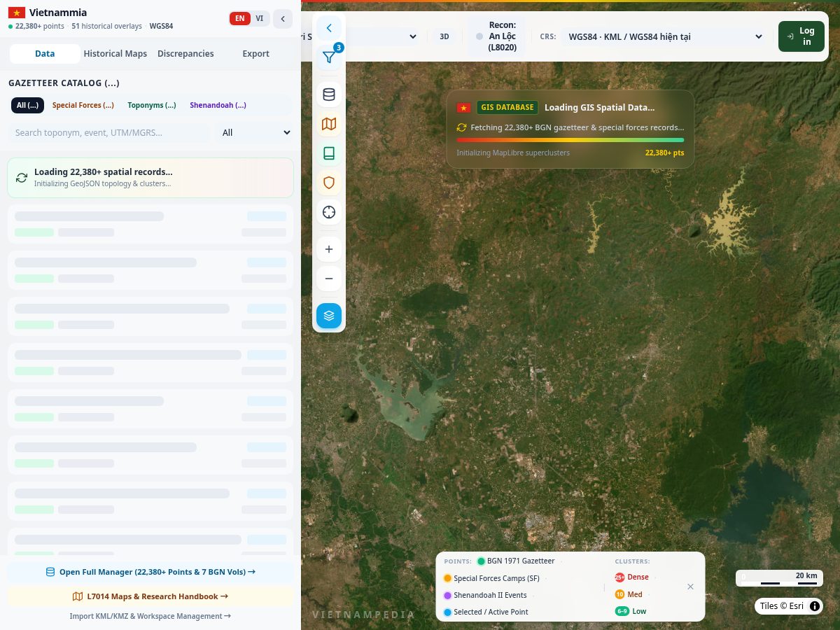This screenshot has width=840, height=630.
Task: Open Full Manager link
Action: (x=150, y=572)
